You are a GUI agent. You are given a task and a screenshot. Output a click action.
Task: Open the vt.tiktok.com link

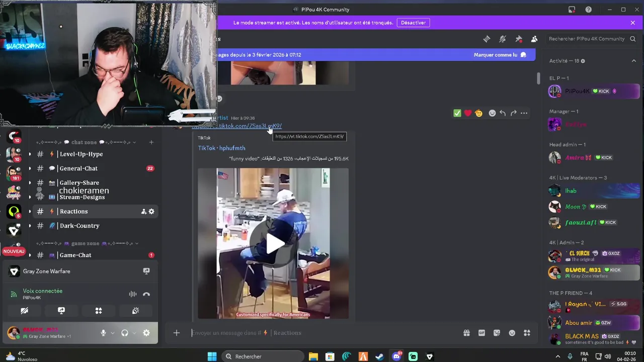pyautogui.click(x=236, y=126)
